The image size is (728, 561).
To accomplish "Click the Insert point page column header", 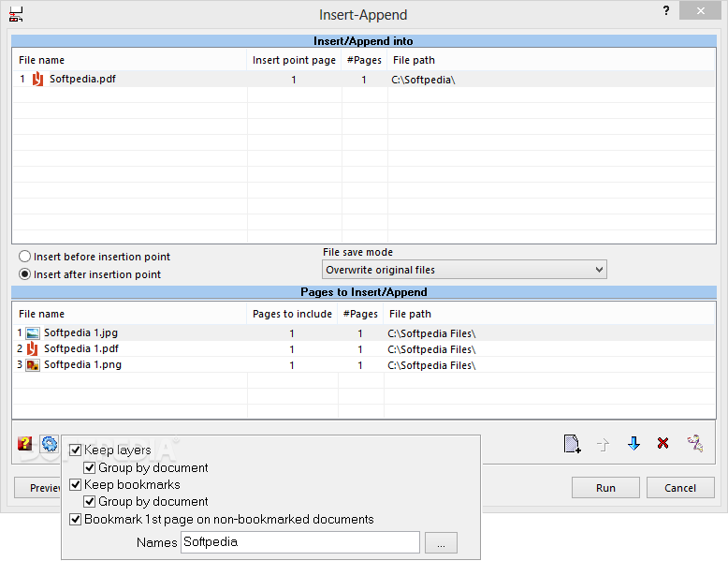I will [x=294, y=61].
